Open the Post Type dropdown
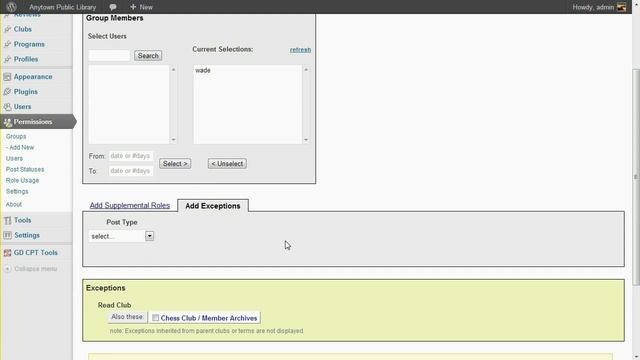This screenshot has width=640, height=360. (121, 236)
